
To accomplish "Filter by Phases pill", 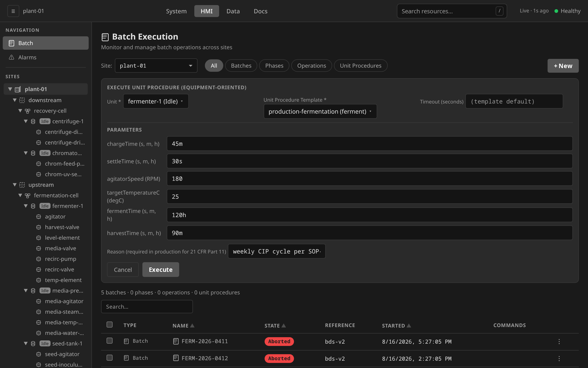I will tap(274, 66).
